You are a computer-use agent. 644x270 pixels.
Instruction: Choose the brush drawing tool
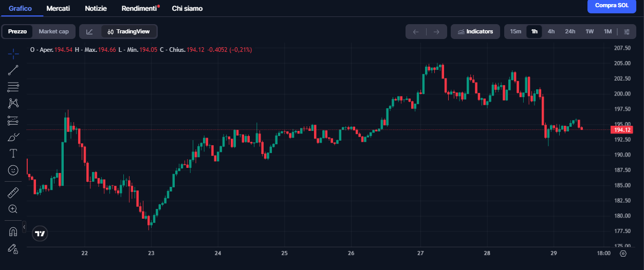[13, 137]
